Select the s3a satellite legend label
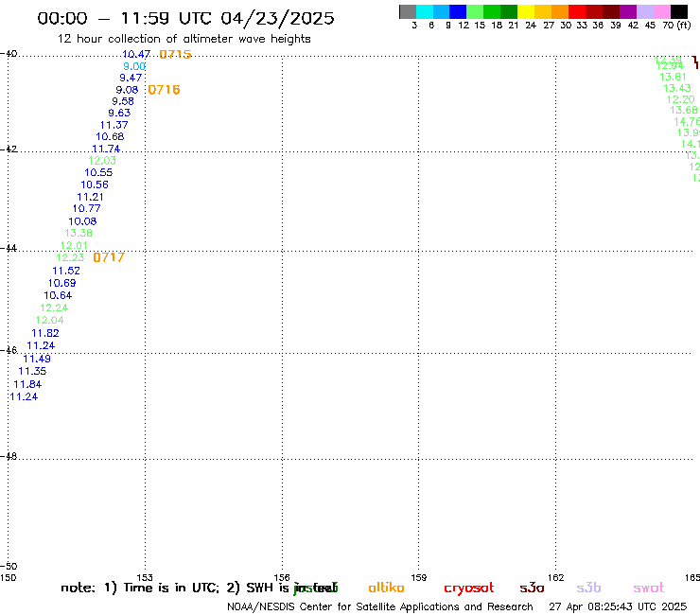Image resolution: width=700 pixels, height=615 pixels. [x=532, y=588]
